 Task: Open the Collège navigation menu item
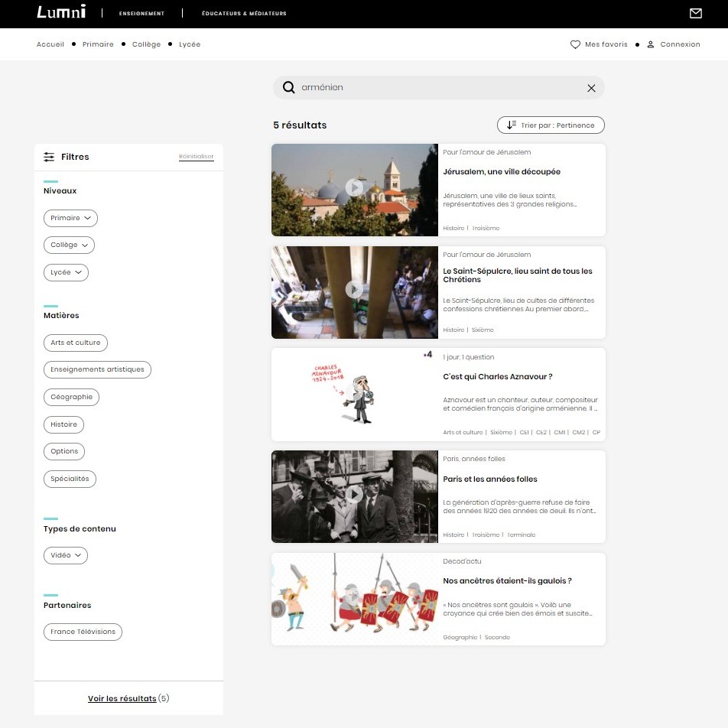point(146,44)
